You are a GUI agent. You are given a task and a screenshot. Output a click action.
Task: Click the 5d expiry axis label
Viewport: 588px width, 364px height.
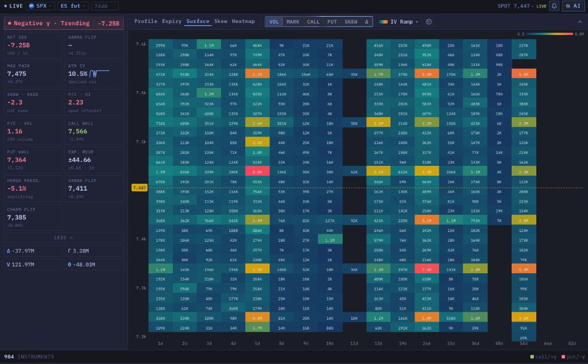tap(257, 343)
